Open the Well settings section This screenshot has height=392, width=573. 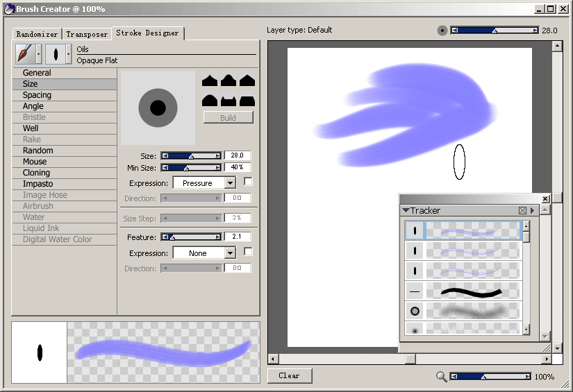tap(65, 128)
